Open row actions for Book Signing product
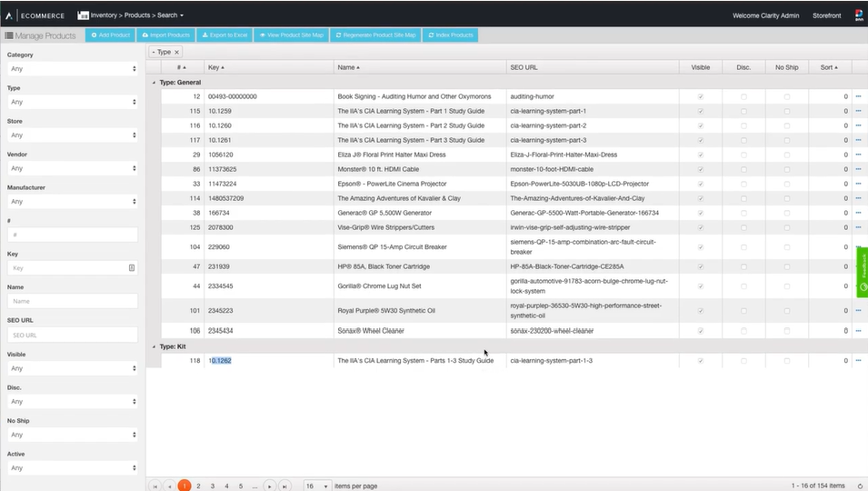Viewport: 868px width, 491px height. 859,96
